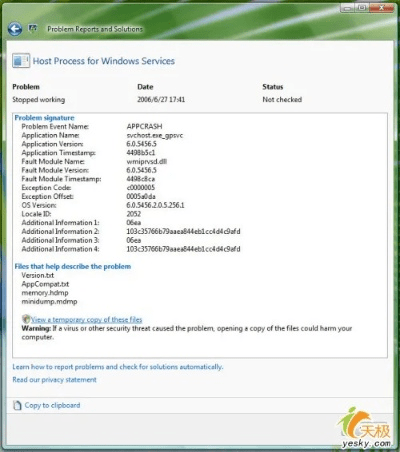Select the AppCompat.txt file entry

pos(45,284)
